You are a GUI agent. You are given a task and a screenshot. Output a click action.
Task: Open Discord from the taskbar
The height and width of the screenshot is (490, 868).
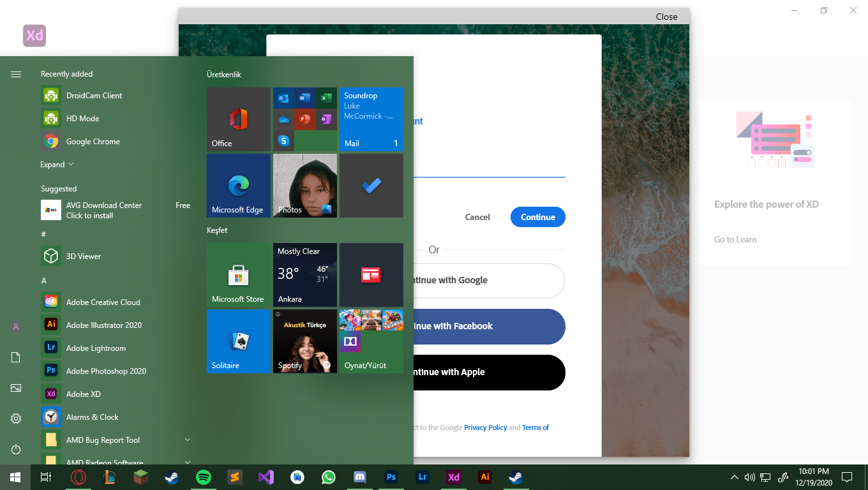coord(360,477)
